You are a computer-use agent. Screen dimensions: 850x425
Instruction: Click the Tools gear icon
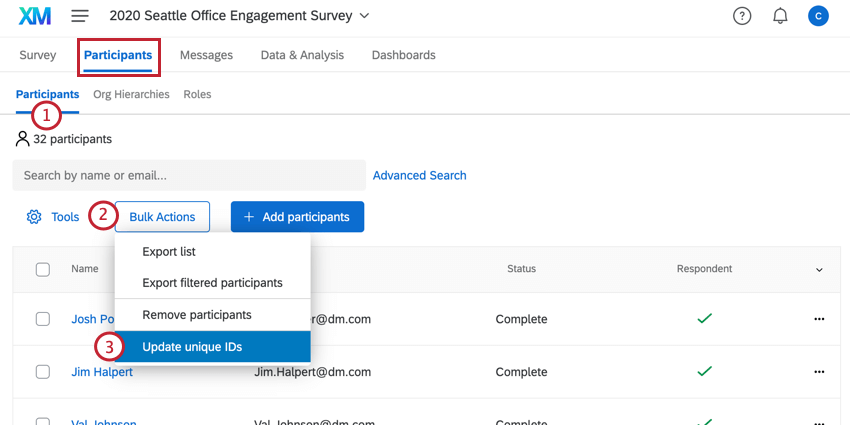(x=34, y=217)
